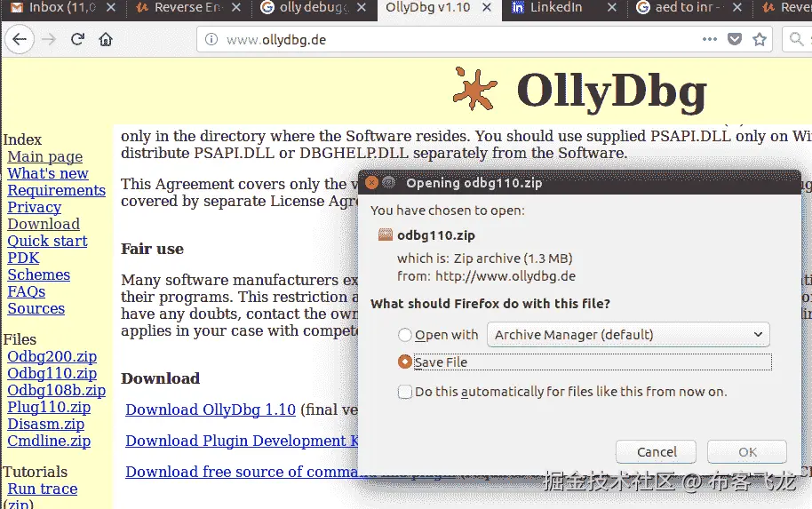Click the Download Plugin Development link
The width and height of the screenshot is (812, 509).
[x=242, y=441]
